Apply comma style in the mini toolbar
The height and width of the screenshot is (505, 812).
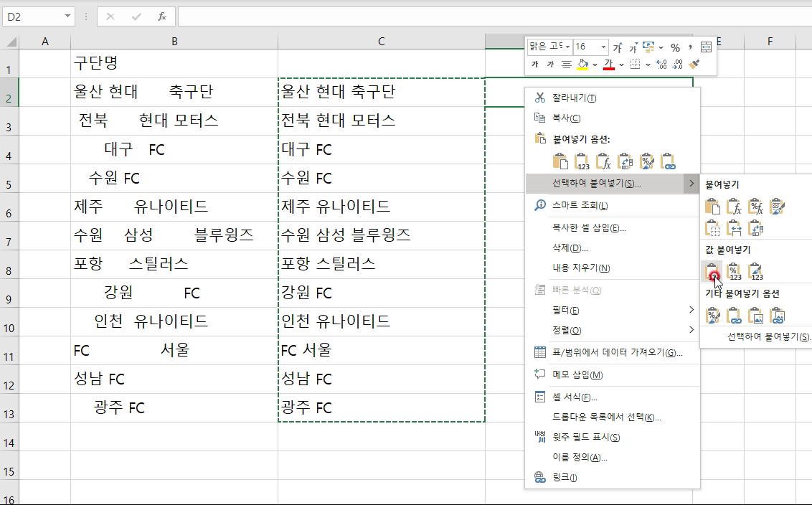[x=690, y=47]
